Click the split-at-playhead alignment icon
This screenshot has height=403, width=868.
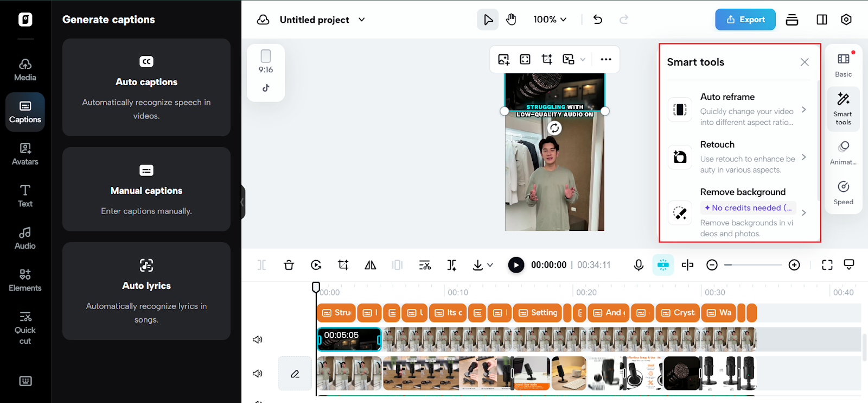pos(687,265)
